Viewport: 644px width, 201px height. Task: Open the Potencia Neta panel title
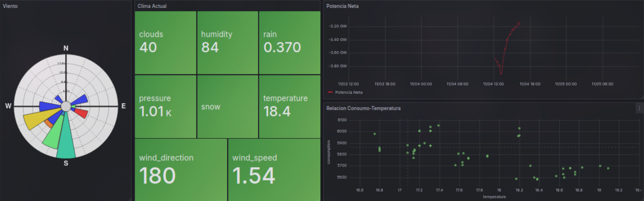342,6
